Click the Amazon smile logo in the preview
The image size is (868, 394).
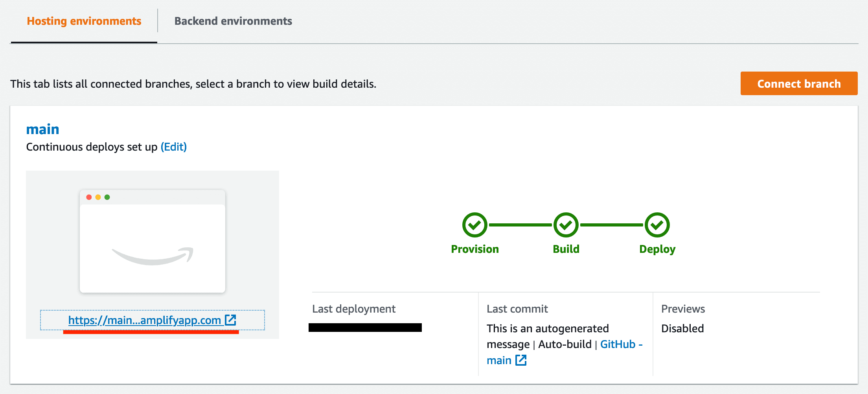click(x=153, y=256)
